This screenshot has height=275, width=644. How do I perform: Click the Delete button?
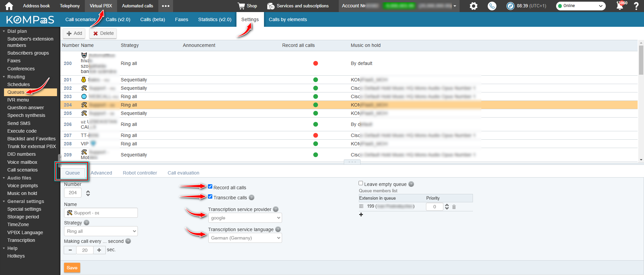pos(103,33)
